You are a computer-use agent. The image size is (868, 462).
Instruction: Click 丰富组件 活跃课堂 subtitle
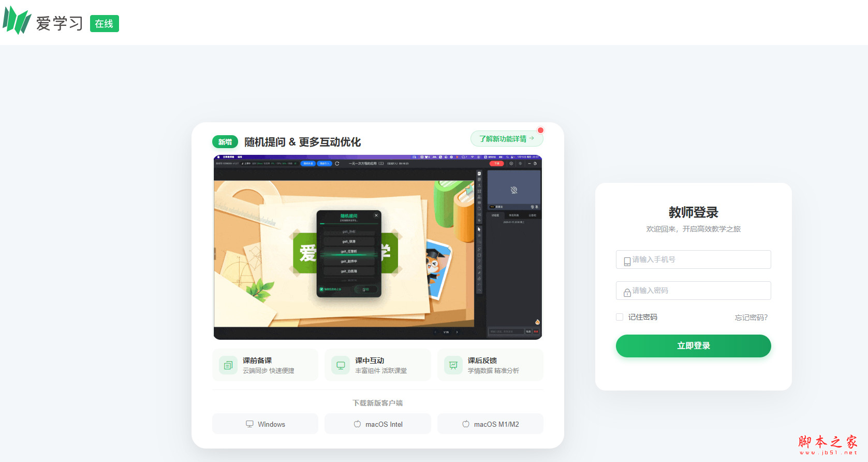pyautogui.click(x=381, y=371)
